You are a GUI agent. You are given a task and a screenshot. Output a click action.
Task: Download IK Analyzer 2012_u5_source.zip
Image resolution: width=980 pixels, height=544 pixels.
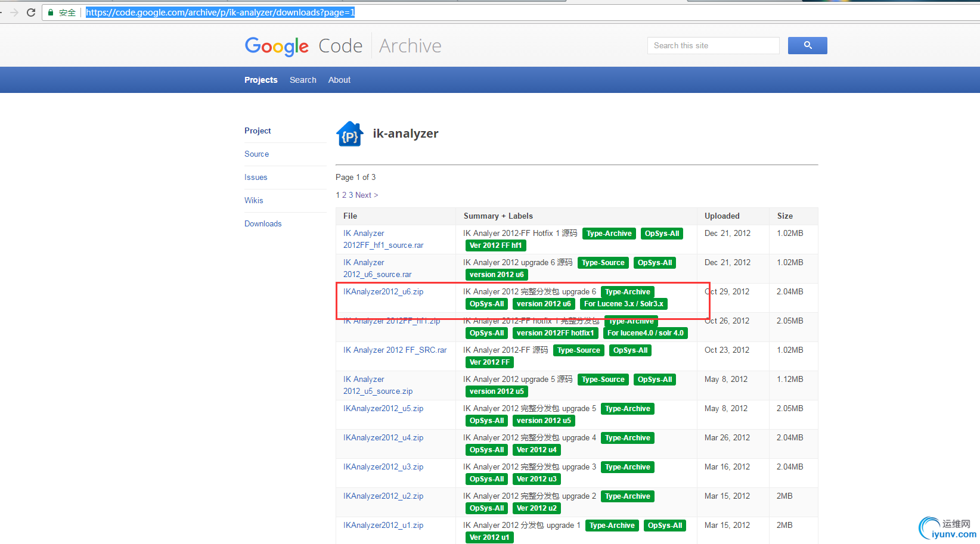click(378, 385)
